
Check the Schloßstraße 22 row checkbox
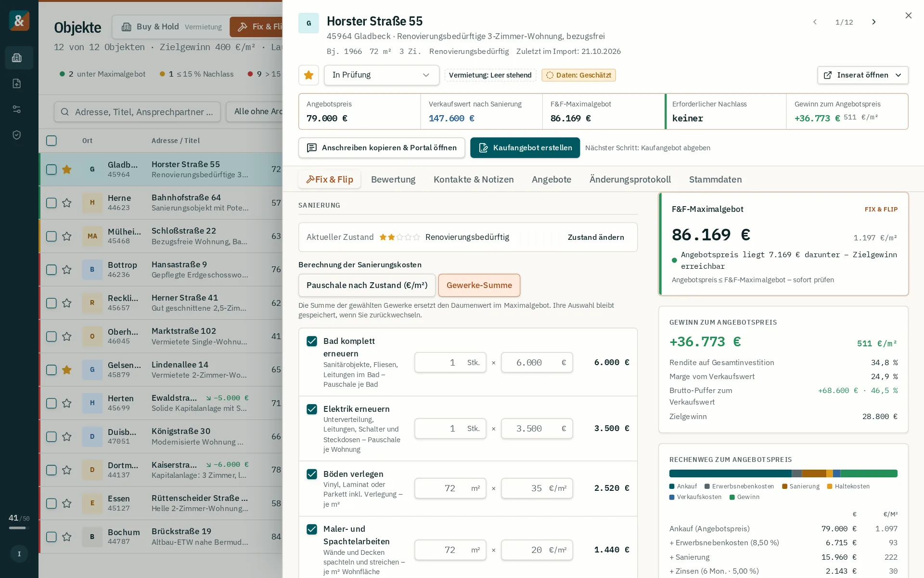click(51, 236)
